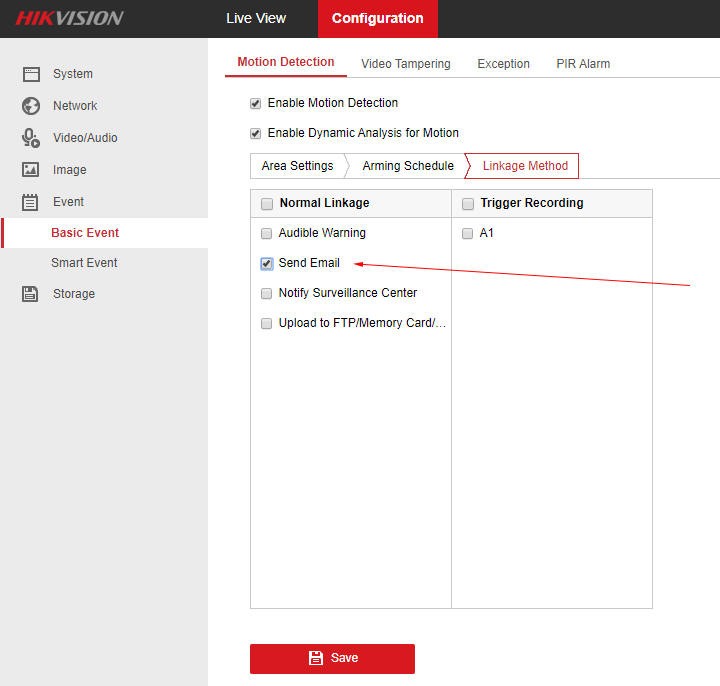This screenshot has height=686, width=720.
Task: Click the Storage floppy disk icon
Action: pyautogui.click(x=31, y=294)
